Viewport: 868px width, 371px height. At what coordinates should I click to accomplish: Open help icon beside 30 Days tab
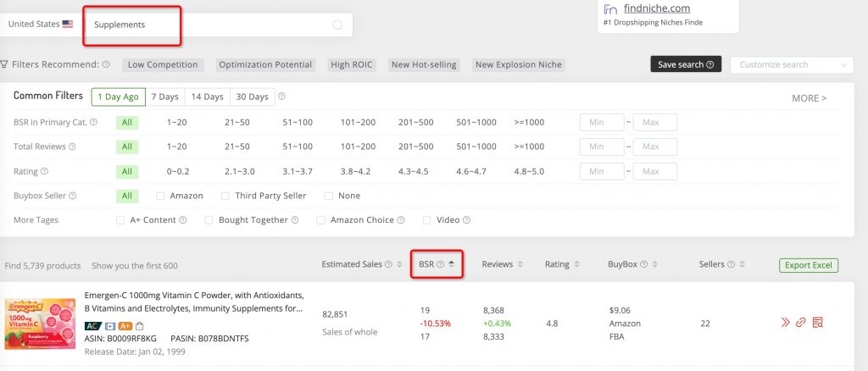pos(281,97)
